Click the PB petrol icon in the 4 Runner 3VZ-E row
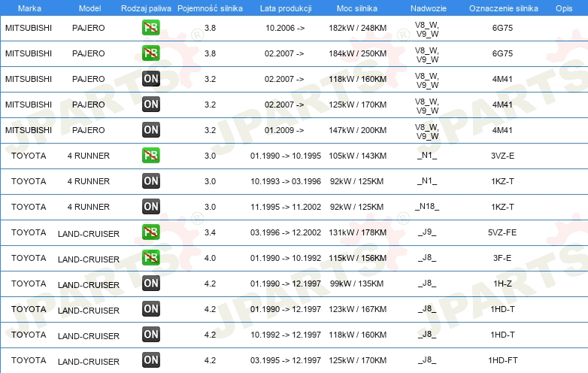The height and width of the screenshot is (373, 588). coord(150,156)
